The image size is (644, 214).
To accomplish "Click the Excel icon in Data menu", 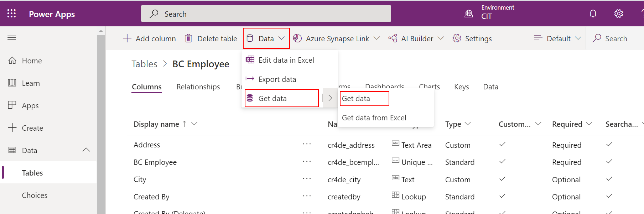I will tap(250, 59).
